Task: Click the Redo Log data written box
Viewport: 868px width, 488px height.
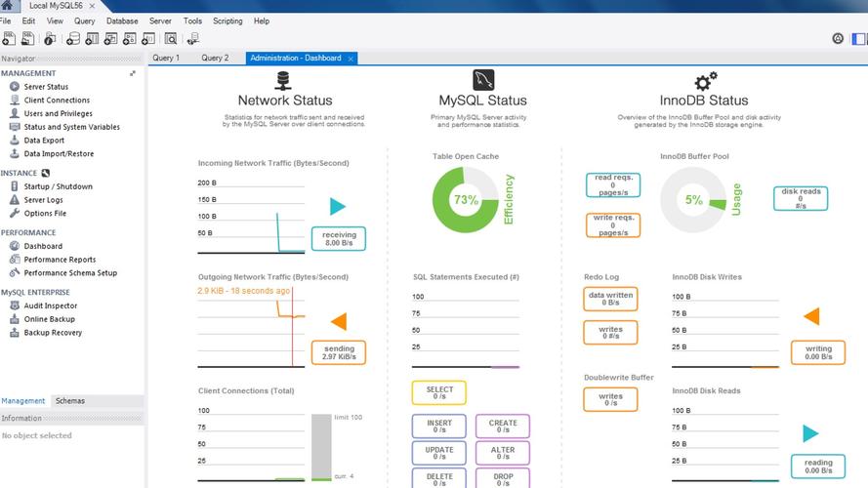Action: 610,299
